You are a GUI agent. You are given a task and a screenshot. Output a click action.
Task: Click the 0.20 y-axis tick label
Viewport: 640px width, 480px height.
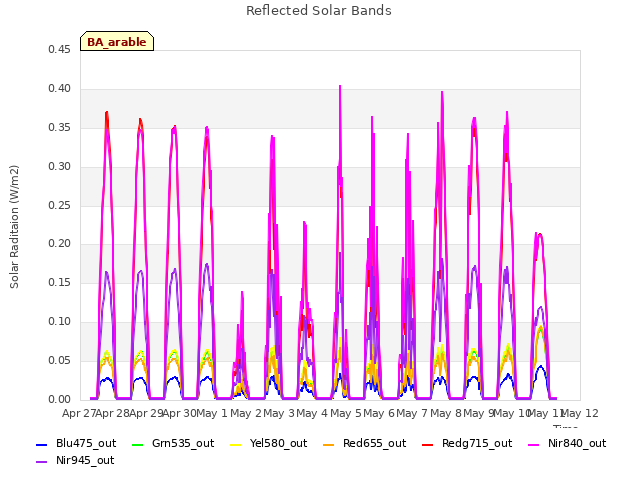coord(59,244)
